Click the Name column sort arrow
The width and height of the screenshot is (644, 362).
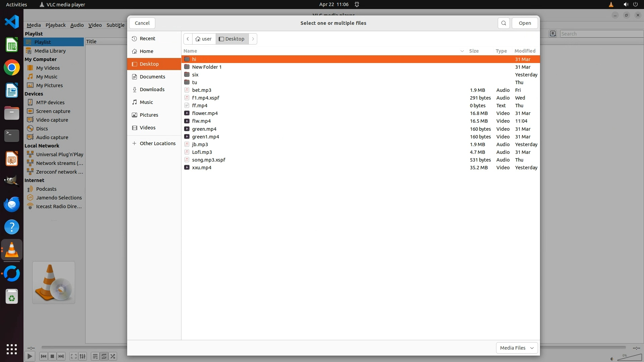pos(462,51)
